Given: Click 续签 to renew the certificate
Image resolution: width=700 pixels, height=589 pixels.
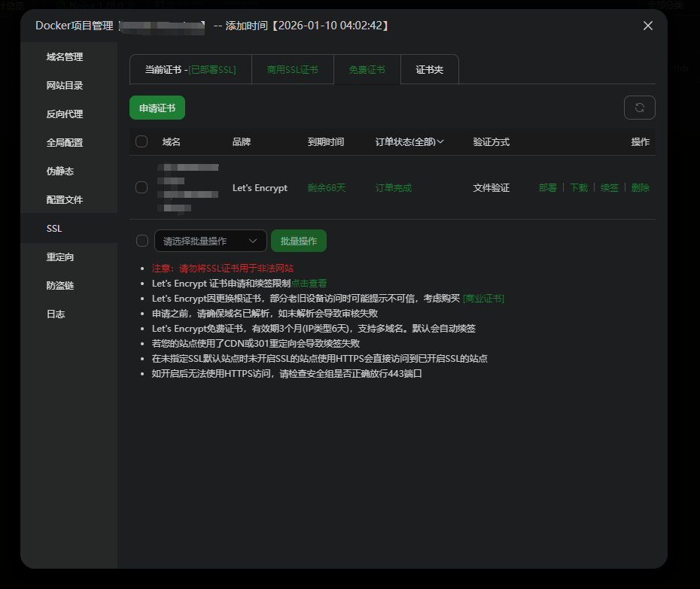Looking at the screenshot, I should tap(609, 188).
